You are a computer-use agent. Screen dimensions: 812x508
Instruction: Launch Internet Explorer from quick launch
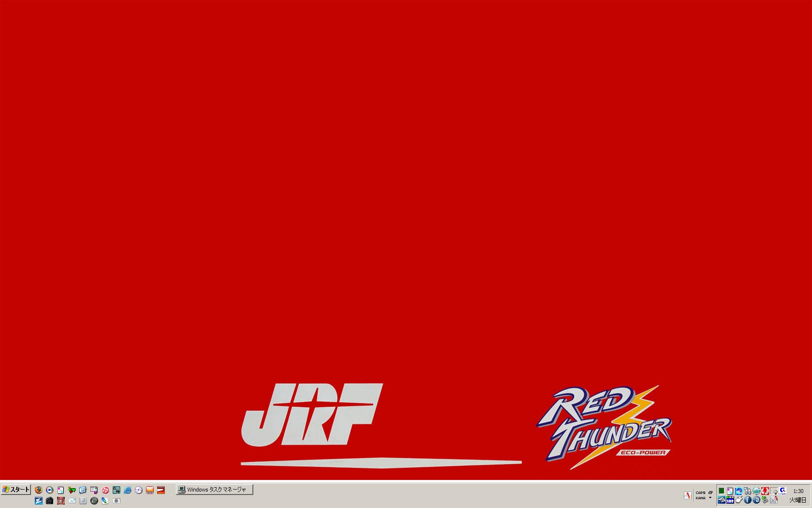[128, 490]
